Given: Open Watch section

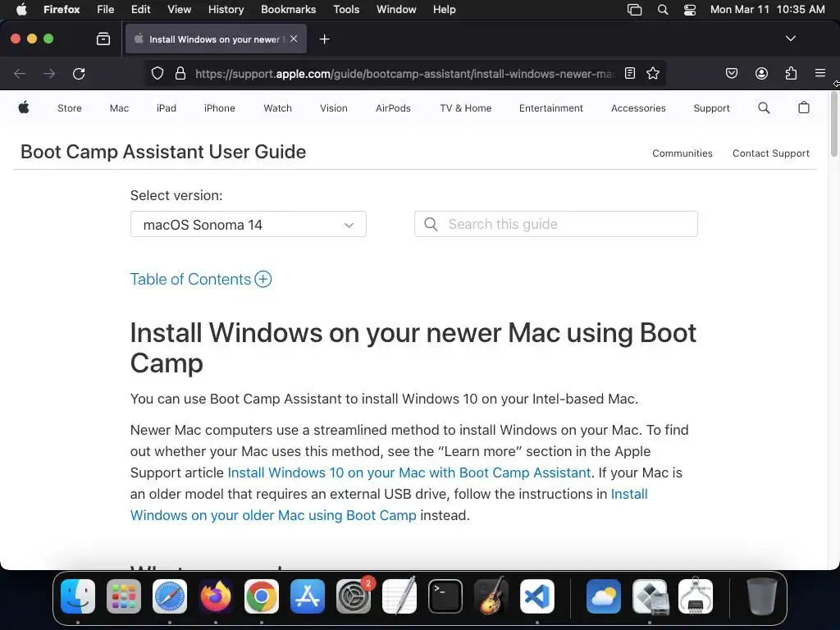Looking at the screenshot, I should [x=277, y=108].
